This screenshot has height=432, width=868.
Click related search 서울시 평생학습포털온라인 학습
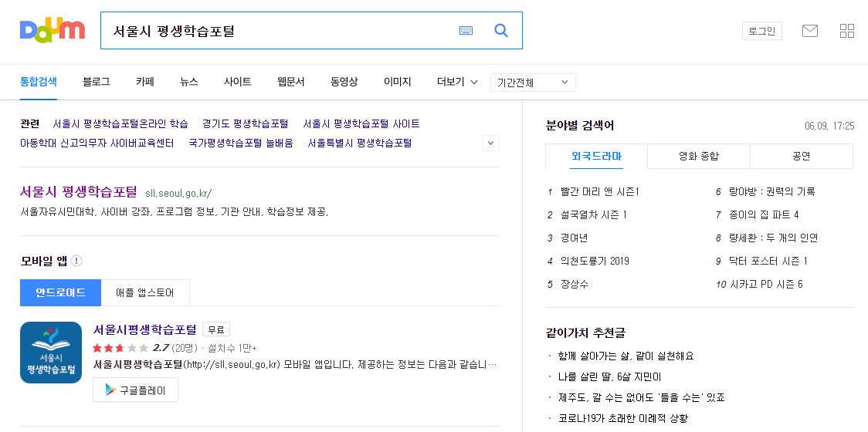pyautogui.click(x=120, y=123)
